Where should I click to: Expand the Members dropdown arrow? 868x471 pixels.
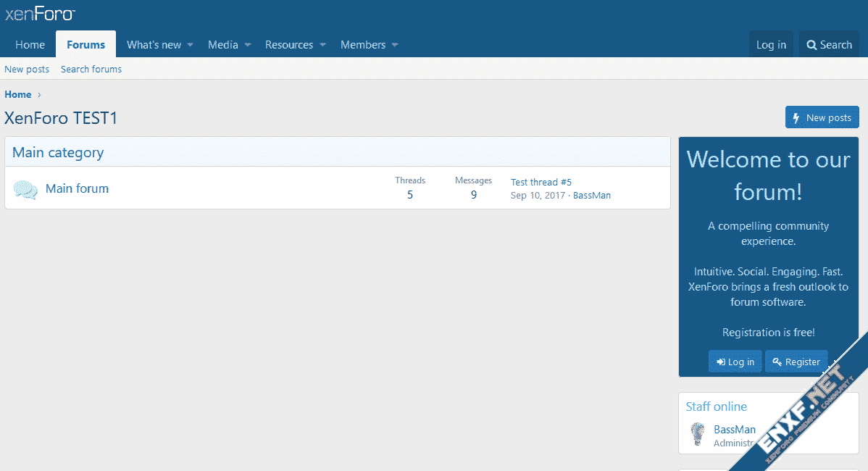(x=395, y=45)
